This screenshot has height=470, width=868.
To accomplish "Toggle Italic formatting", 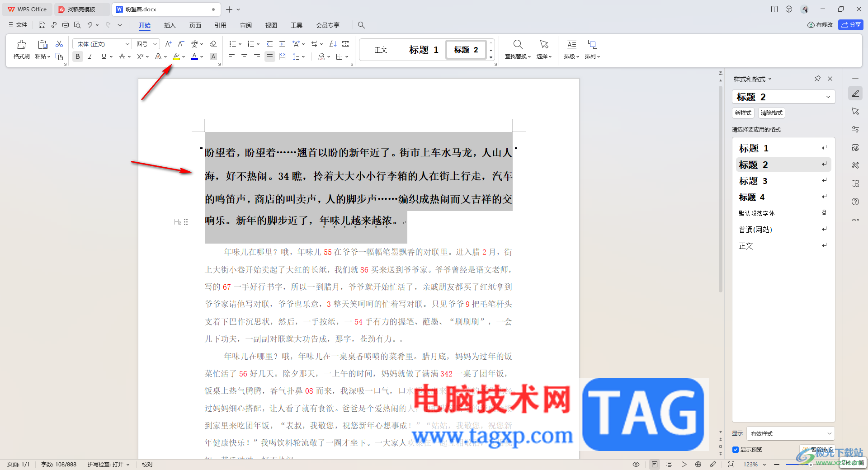I will [x=90, y=56].
